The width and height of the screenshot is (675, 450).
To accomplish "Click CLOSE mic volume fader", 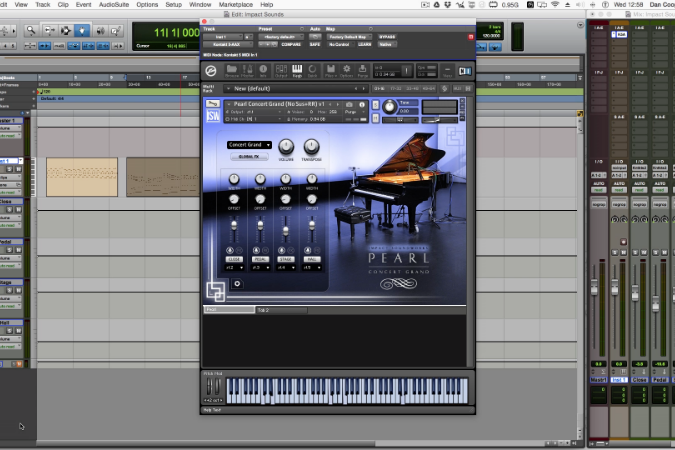I will pyautogui.click(x=234, y=225).
